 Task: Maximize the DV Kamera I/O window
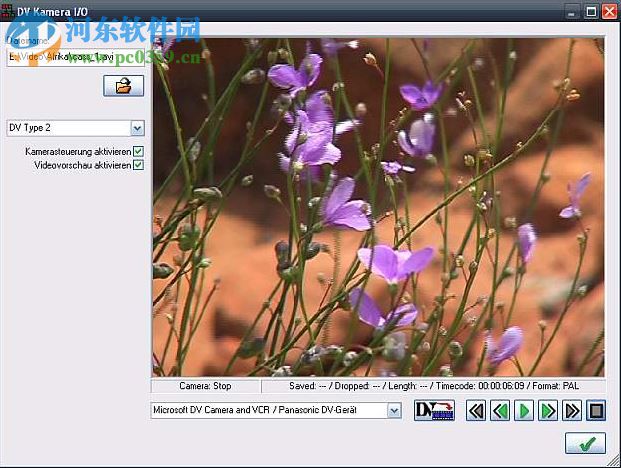point(591,11)
